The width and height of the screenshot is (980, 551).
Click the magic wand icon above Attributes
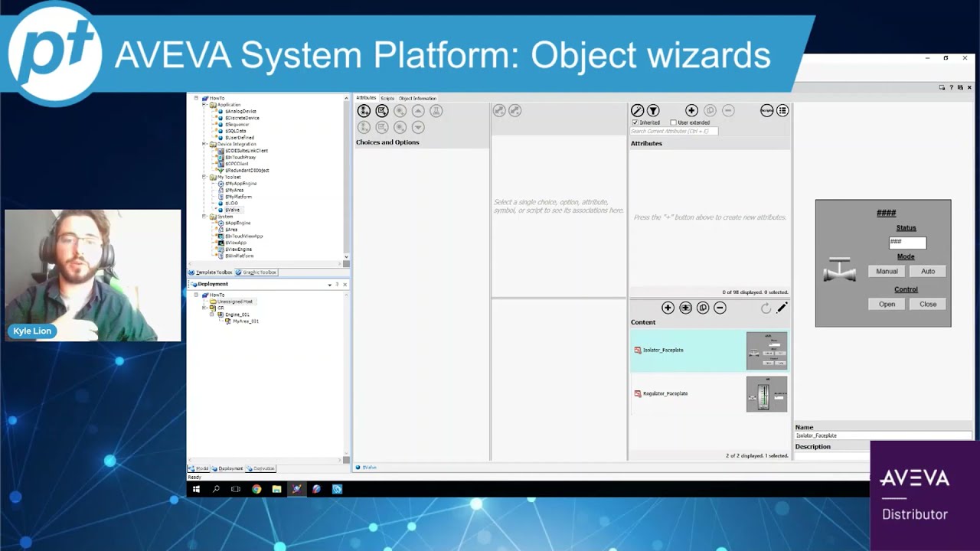pyautogui.click(x=637, y=111)
